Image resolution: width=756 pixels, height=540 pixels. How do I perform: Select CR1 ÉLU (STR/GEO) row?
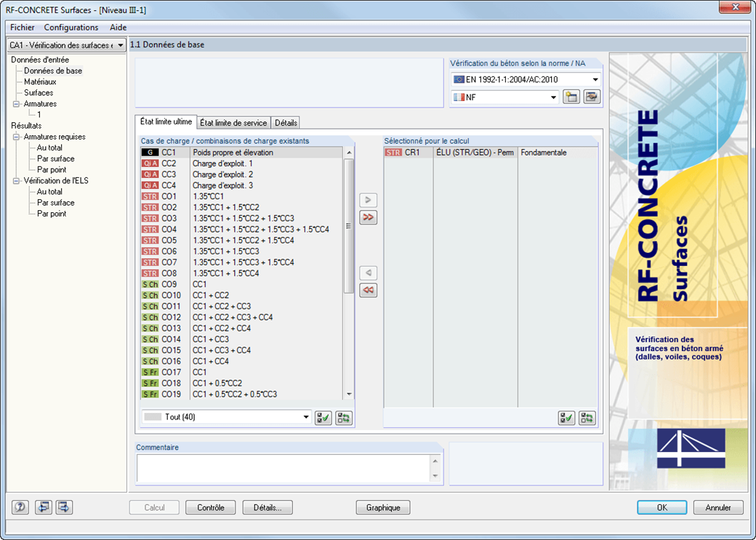pyautogui.click(x=491, y=153)
